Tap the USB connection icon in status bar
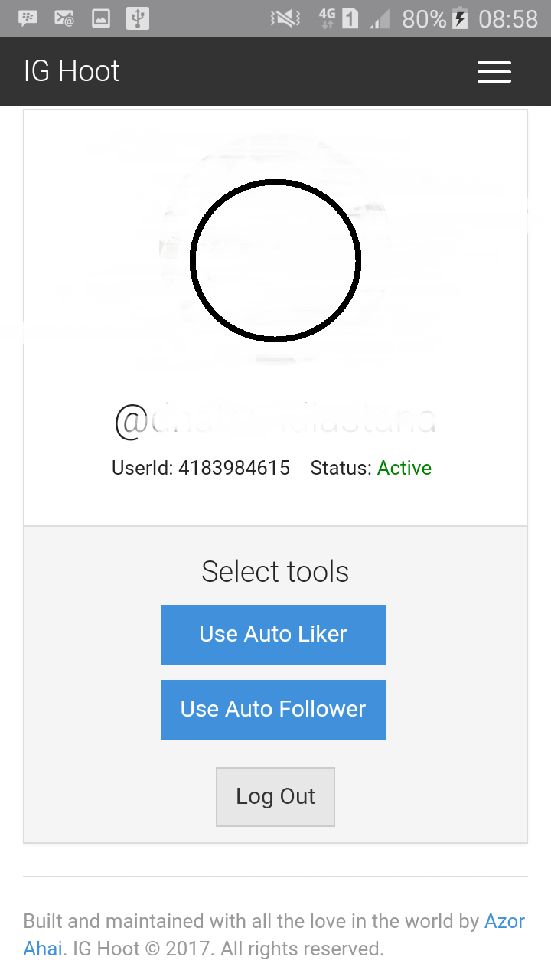Screen dimensions: 551x980 pyautogui.click(x=138, y=18)
